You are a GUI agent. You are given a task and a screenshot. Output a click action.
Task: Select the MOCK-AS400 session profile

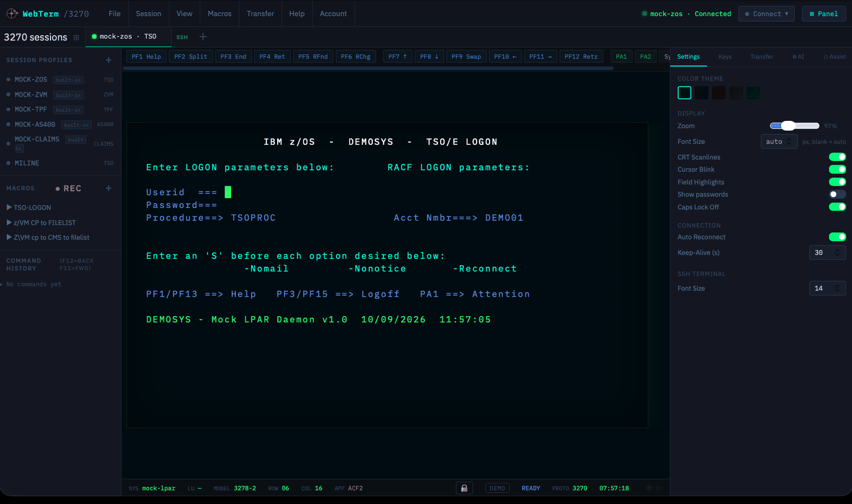pyautogui.click(x=60, y=124)
